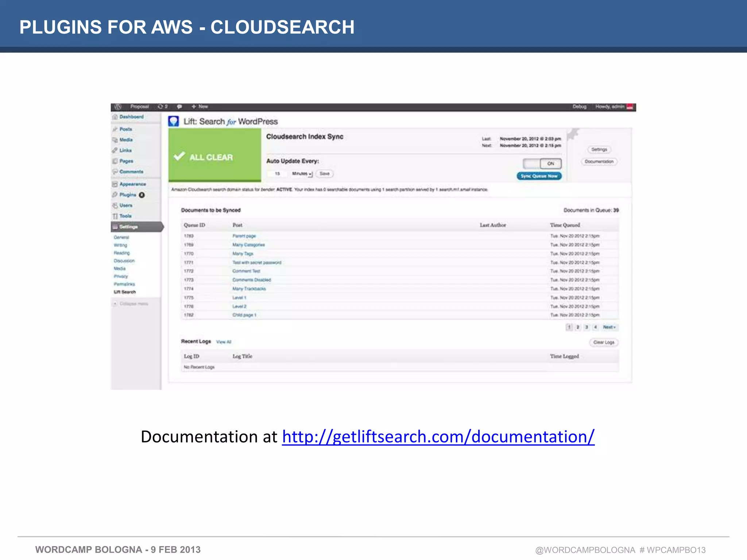Click the Media icon in sidebar
Viewport: 747px width, 560px height.
coord(115,140)
